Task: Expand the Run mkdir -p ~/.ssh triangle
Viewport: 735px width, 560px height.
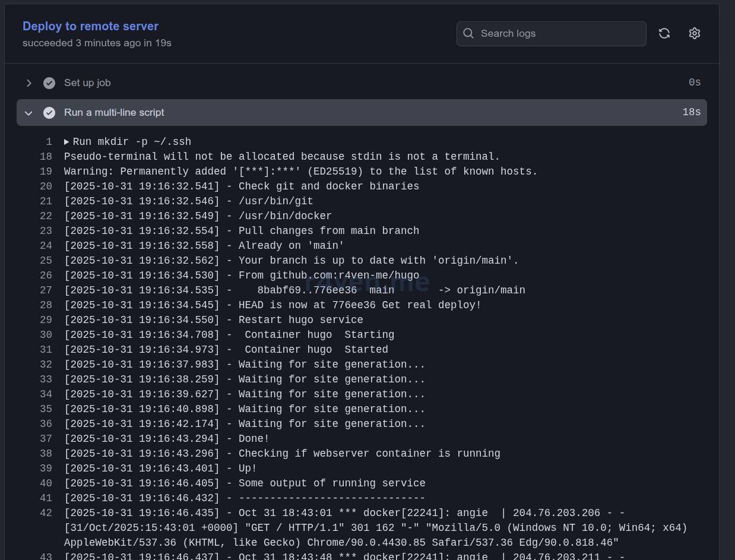Action: click(x=66, y=142)
